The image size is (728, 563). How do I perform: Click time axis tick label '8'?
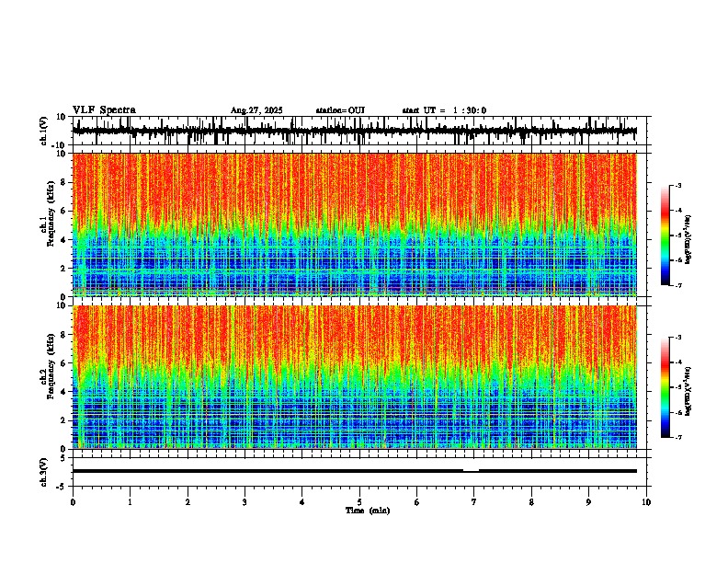pyautogui.click(x=531, y=502)
